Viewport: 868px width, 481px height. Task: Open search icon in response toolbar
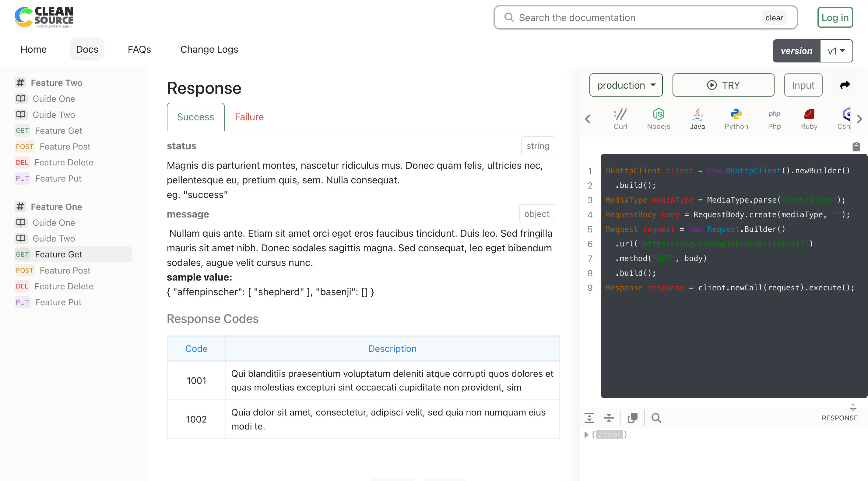[x=656, y=418]
